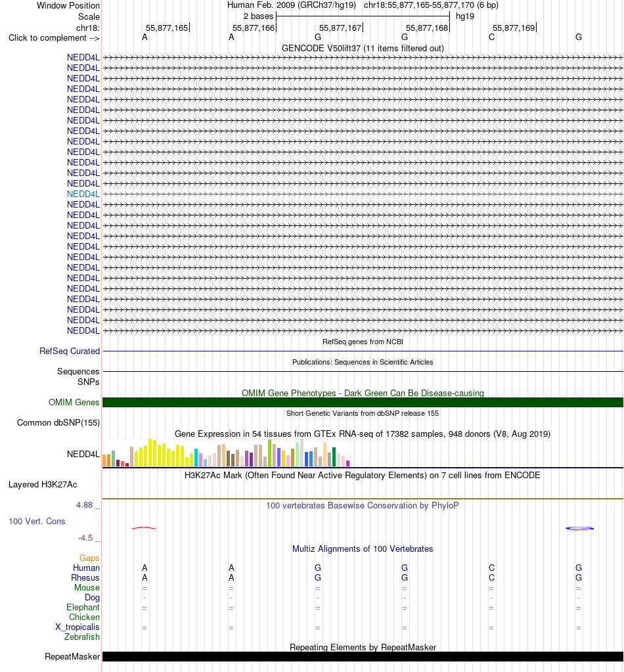Click base C in the complement sequence row
Image resolution: width=624 pixels, height=672 pixels.
click(491, 37)
